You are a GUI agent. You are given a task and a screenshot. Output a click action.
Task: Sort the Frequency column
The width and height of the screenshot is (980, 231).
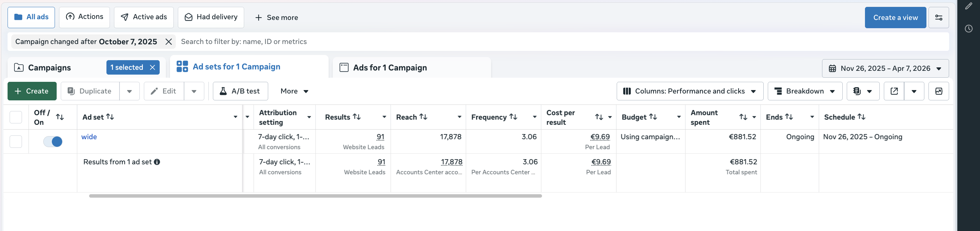click(513, 117)
